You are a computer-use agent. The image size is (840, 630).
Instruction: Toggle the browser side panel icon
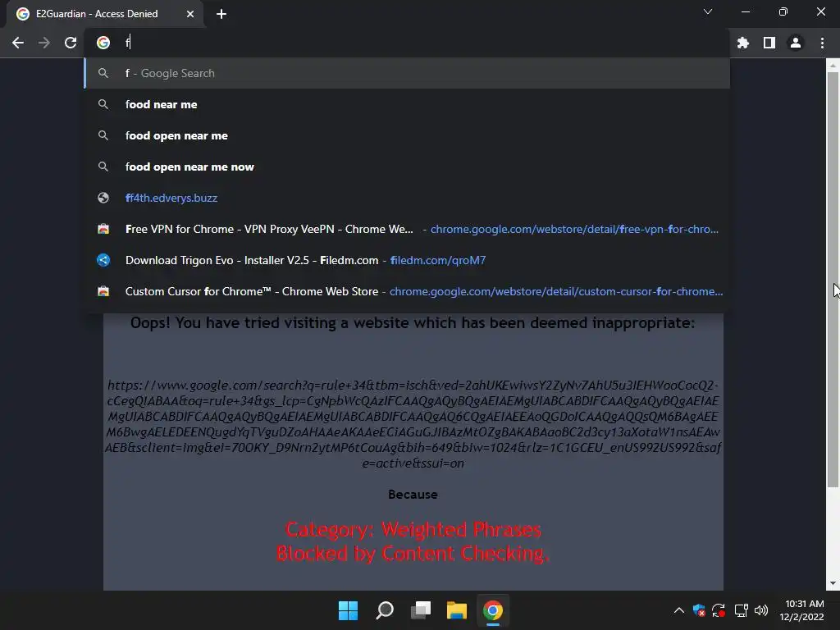pyautogui.click(x=769, y=43)
